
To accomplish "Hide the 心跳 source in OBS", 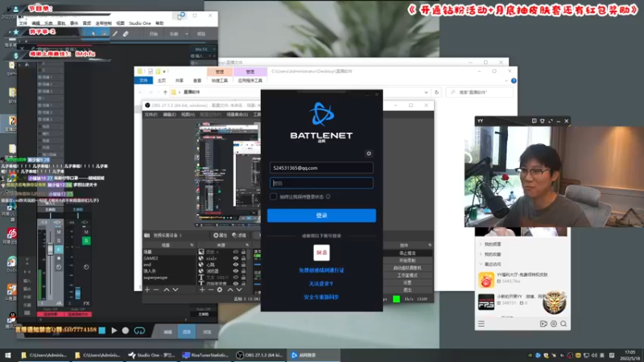I will (x=236, y=265).
